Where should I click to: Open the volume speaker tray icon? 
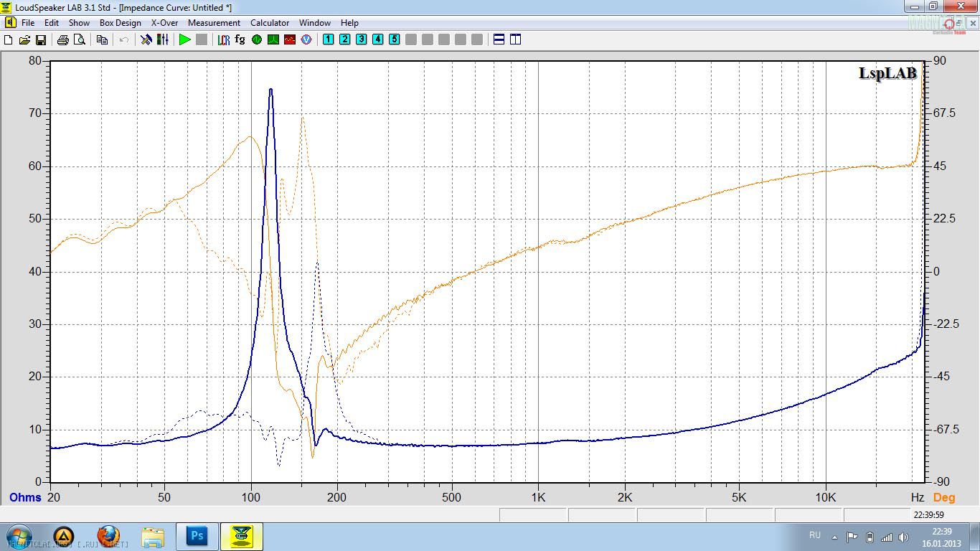point(902,537)
